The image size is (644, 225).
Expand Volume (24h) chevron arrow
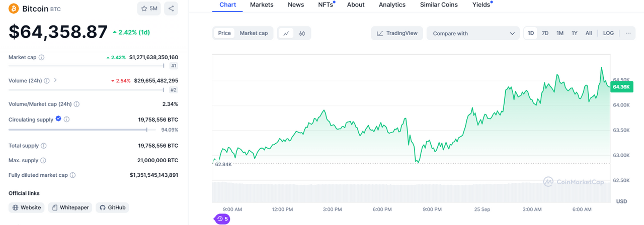tap(55, 80)
